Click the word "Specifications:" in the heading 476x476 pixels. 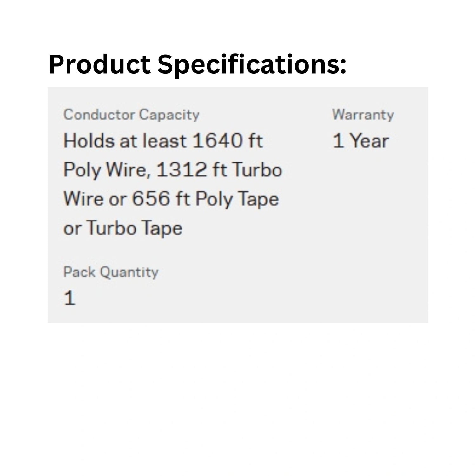coord(252,65)
